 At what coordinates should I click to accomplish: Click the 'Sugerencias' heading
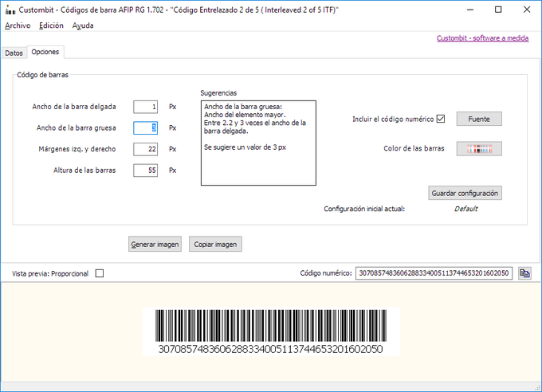[x=218, y=93]
